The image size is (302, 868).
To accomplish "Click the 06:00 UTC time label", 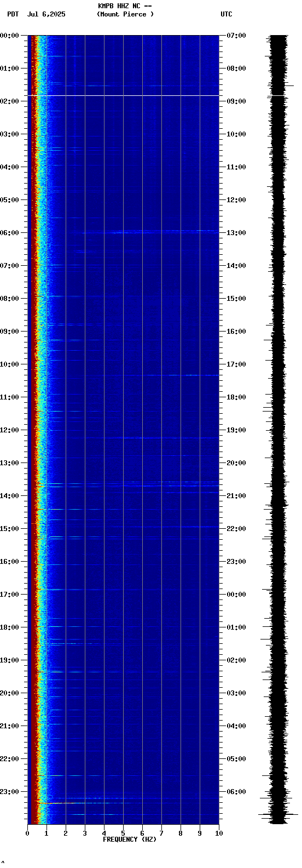I will pyautogui.click(x=236, y=792).
